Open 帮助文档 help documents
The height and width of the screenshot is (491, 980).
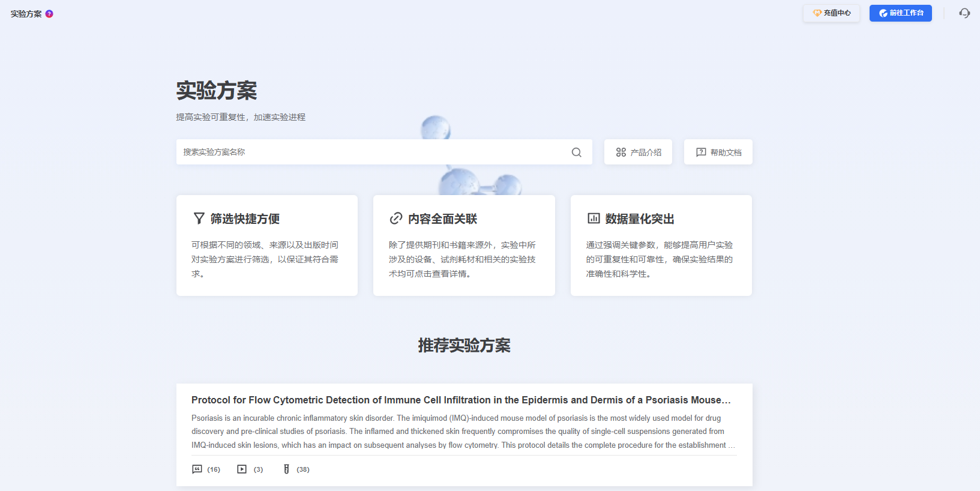(718, 152)
